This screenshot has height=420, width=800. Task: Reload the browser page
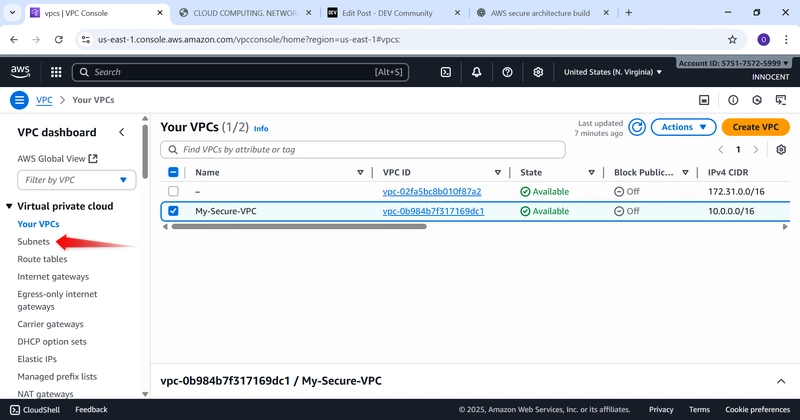59,39
